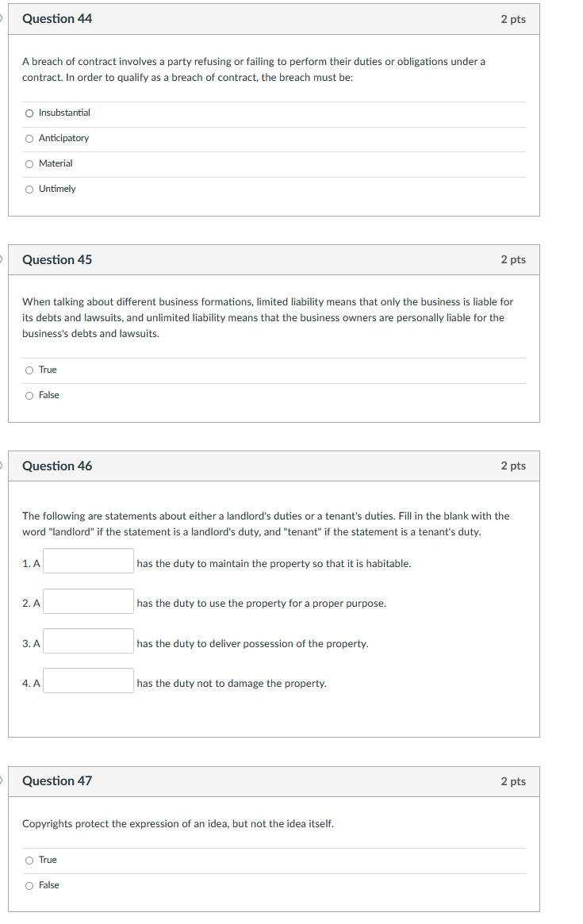Click the Question 46 header
This screenshot has height=924, width=583.
click(x=57, y=466)
